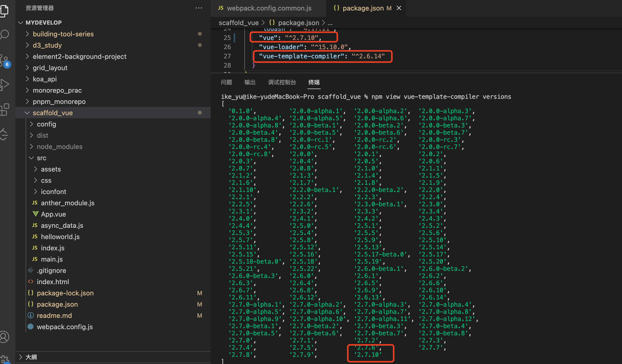Open the 调试控制台 debug console tab

tap(282, 82)
